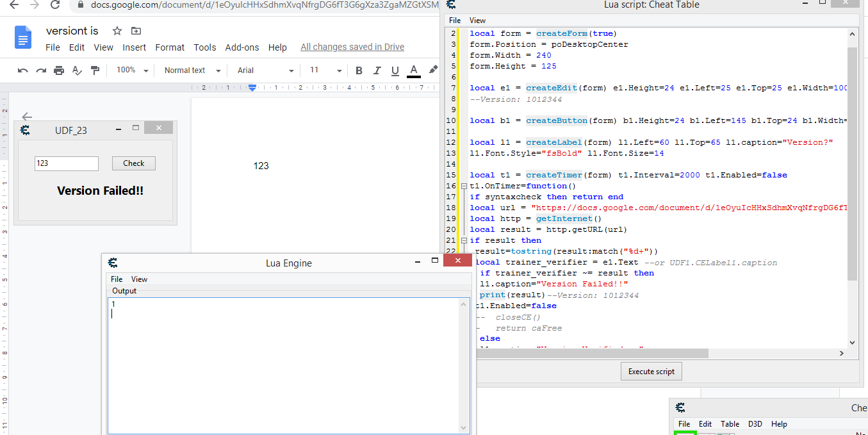Star the document titled versiont is
The image size is (868, 435).
[117, 31]
